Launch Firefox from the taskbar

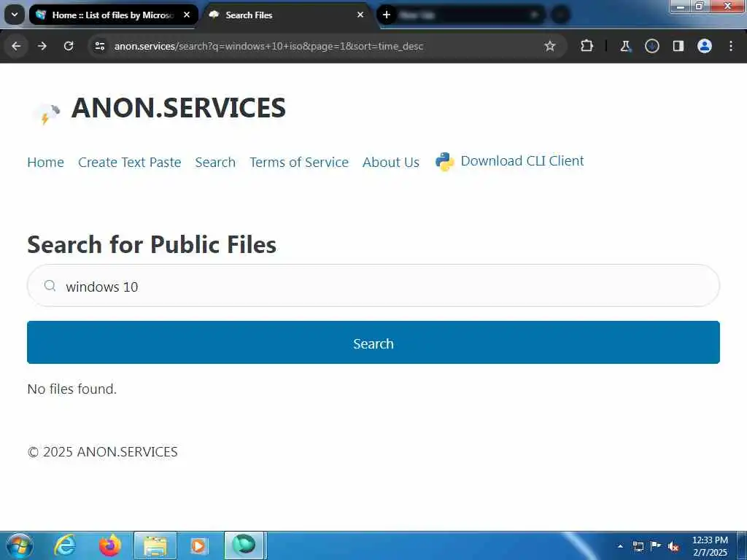pos(110,545)
